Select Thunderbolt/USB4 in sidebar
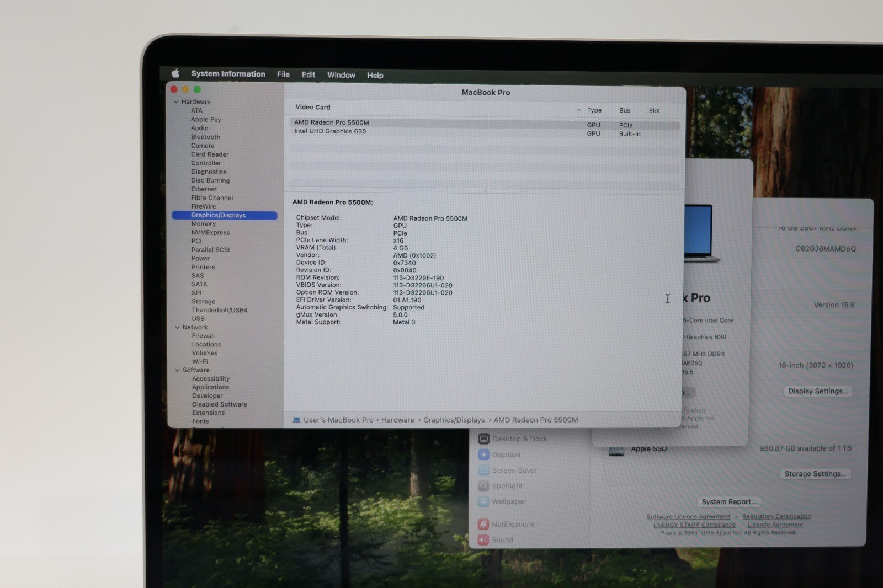The width and height of the screenshot is (883, 588). [220, 310]
